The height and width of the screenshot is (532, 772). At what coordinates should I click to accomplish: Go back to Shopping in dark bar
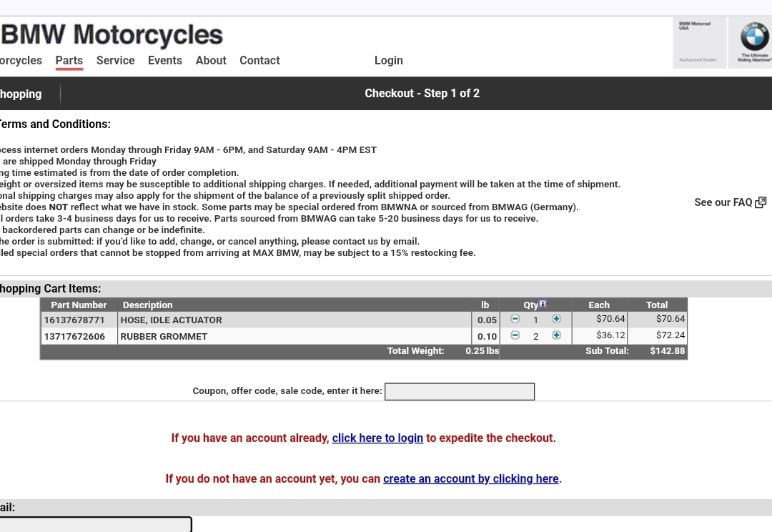(x=21, y=94)
